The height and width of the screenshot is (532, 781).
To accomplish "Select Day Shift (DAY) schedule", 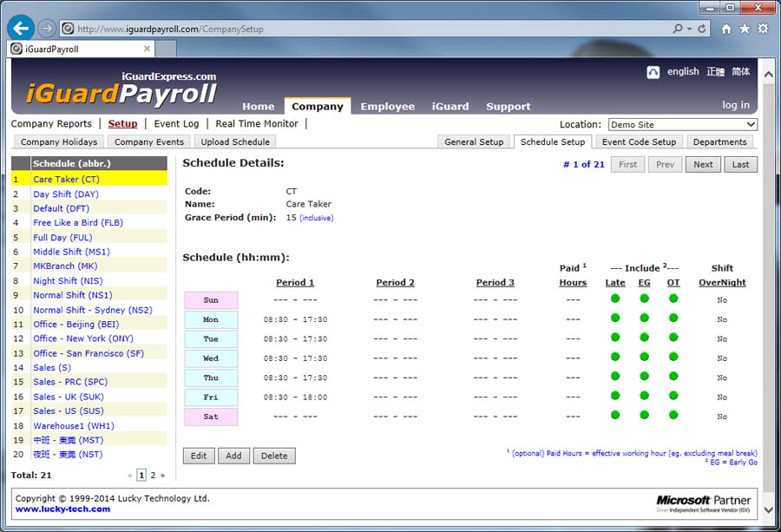I will point(66,194).
